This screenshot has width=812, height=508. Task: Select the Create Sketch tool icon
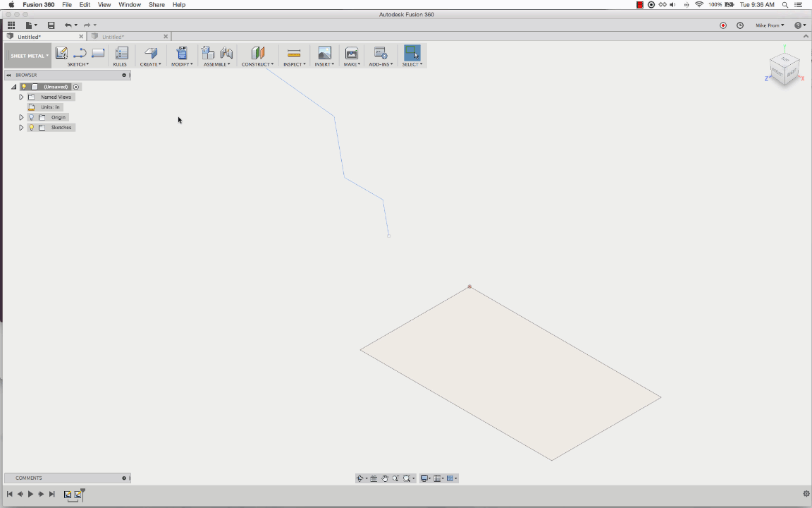click(x=61, y=53)
